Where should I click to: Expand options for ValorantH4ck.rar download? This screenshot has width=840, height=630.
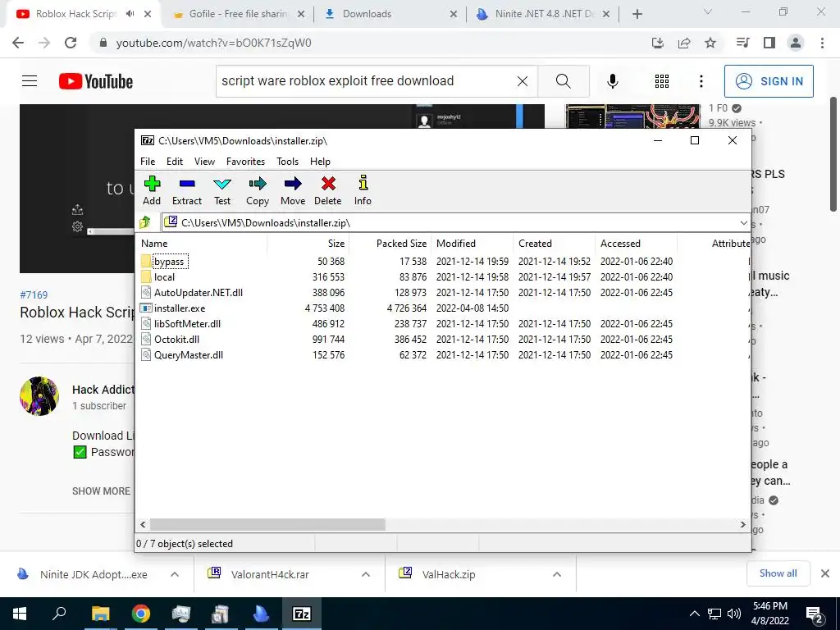(366, 574)
